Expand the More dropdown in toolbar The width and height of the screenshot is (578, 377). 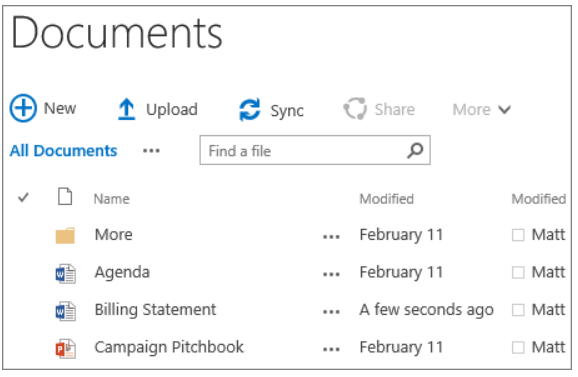(x=481, y=110)
